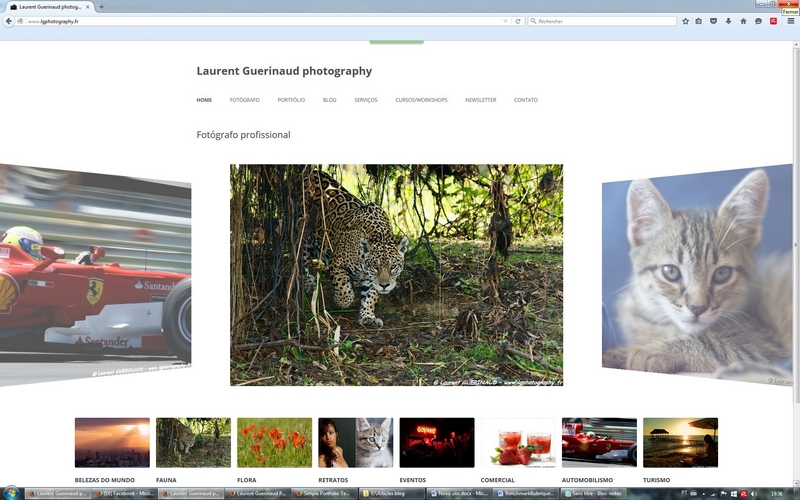Screen dimensions: 800x500
Task: Click the PT language indicator in taskbar
Action: click(684, 493)
